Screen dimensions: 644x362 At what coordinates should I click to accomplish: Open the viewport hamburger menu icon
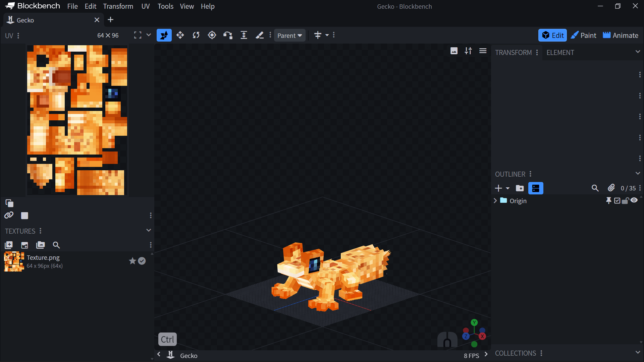click(483, 51)
